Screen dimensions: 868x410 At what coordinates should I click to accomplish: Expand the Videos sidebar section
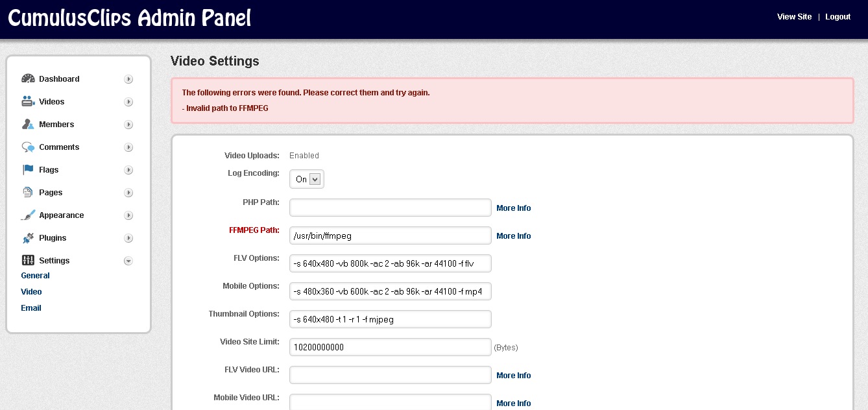pos(128,101)
